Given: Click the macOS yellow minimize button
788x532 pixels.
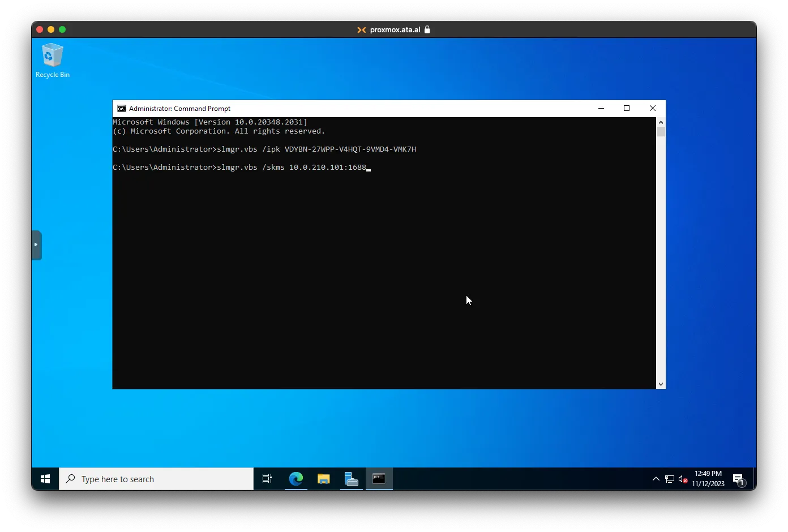Looking at the screenshot, I should coord(51,29).
